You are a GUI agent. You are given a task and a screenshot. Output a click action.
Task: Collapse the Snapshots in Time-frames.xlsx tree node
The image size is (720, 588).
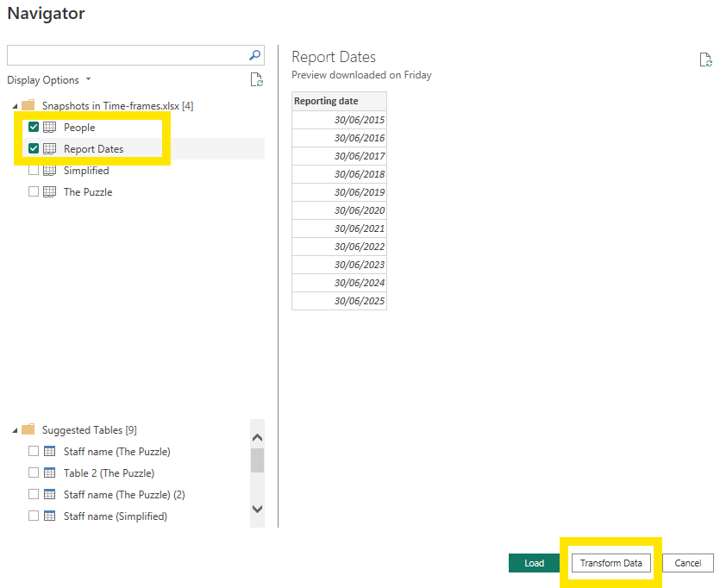pos(14,106)
